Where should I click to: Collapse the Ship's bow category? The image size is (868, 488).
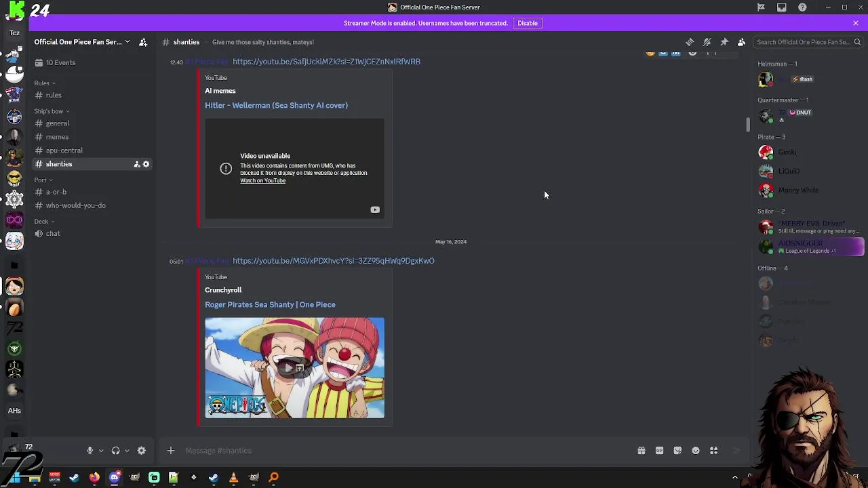[x=52, y=111]
